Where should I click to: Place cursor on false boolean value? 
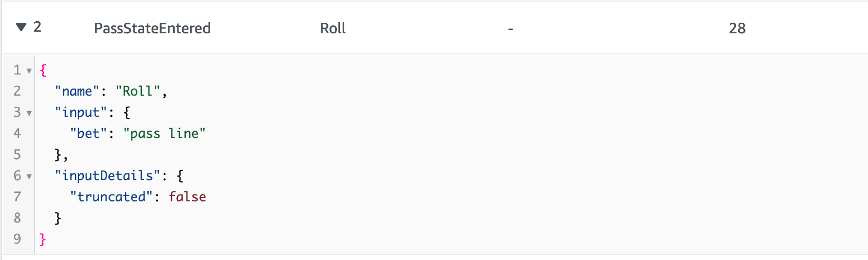point(187,197)
